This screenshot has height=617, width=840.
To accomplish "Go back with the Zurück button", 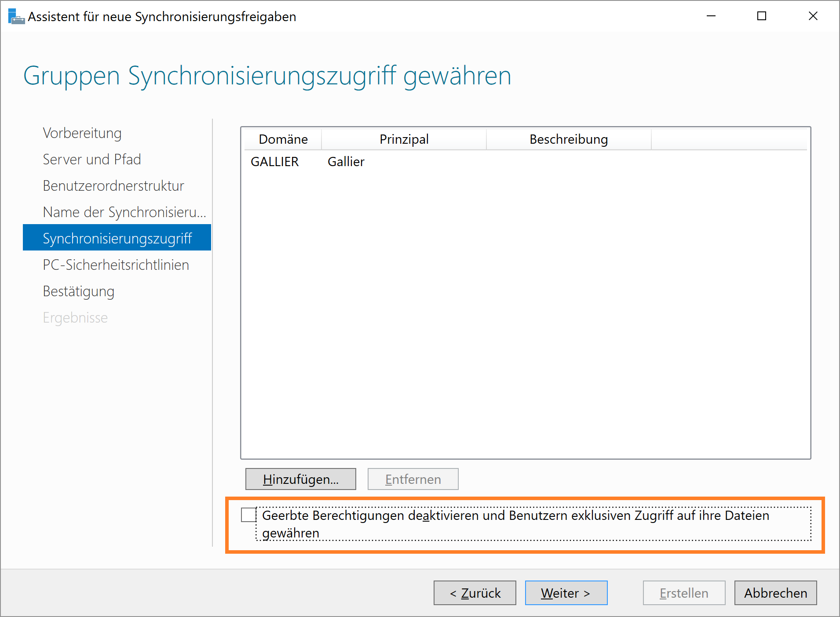I will pos(475,593).
